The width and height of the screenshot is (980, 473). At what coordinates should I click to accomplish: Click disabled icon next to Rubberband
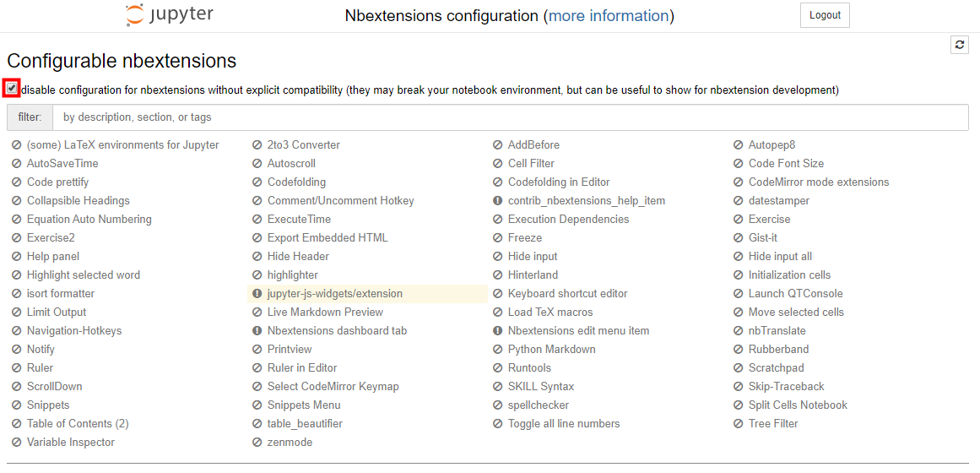tap(738, 350)
